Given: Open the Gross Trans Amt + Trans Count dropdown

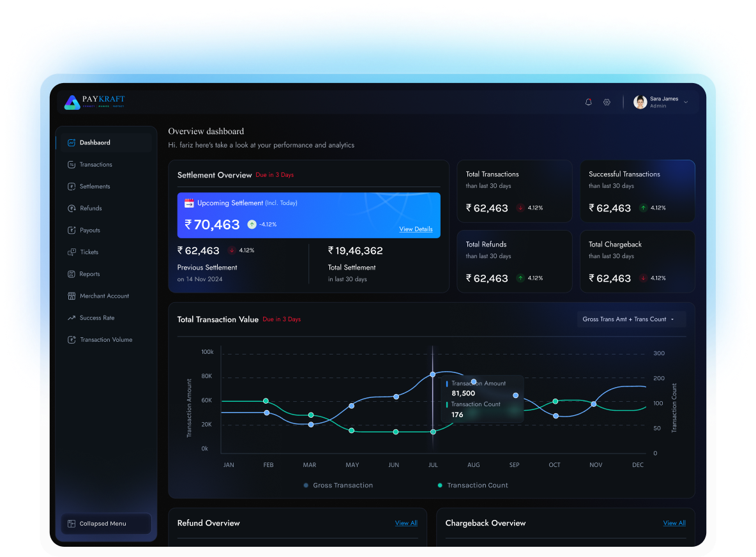Looking at the screenshot, I should (628, 319).
